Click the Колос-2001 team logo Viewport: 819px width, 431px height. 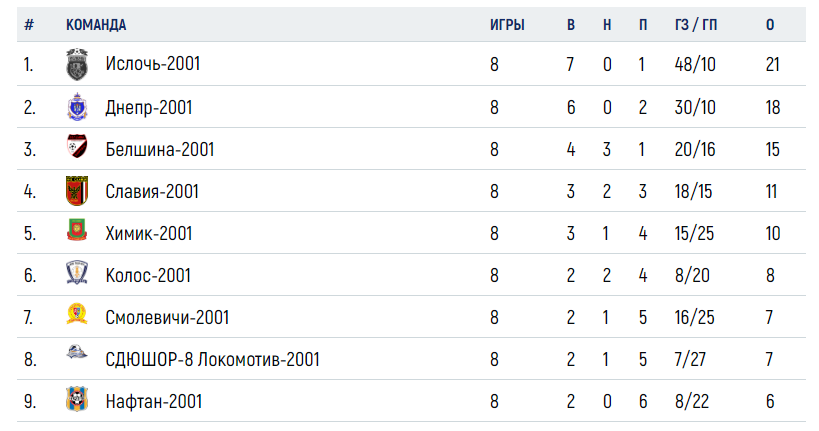pos(77,273)
